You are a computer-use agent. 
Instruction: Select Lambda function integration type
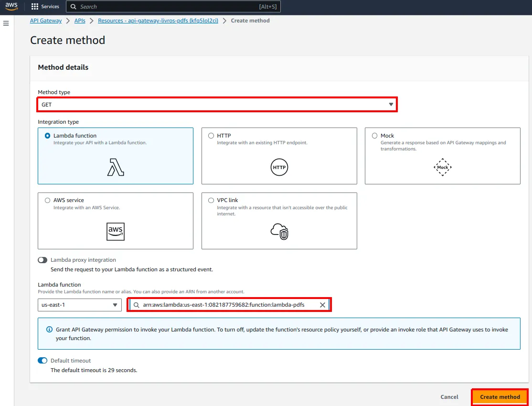tap(47, 136)
